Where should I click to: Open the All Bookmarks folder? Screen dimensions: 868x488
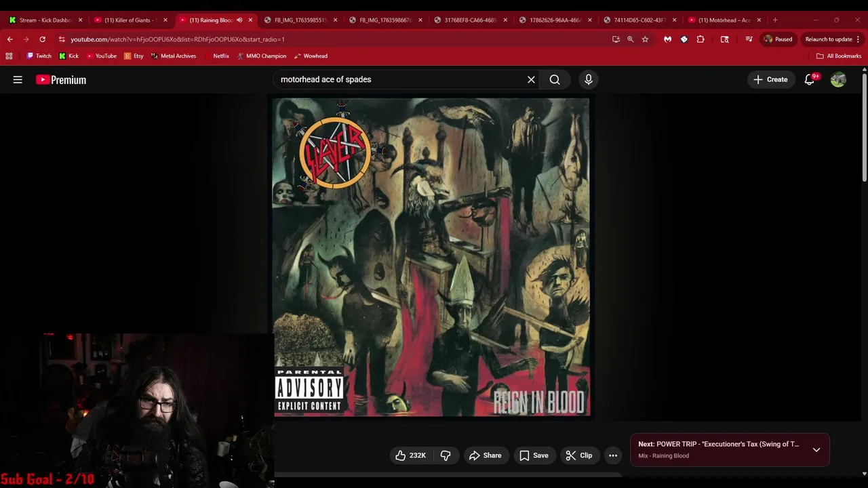839,56
